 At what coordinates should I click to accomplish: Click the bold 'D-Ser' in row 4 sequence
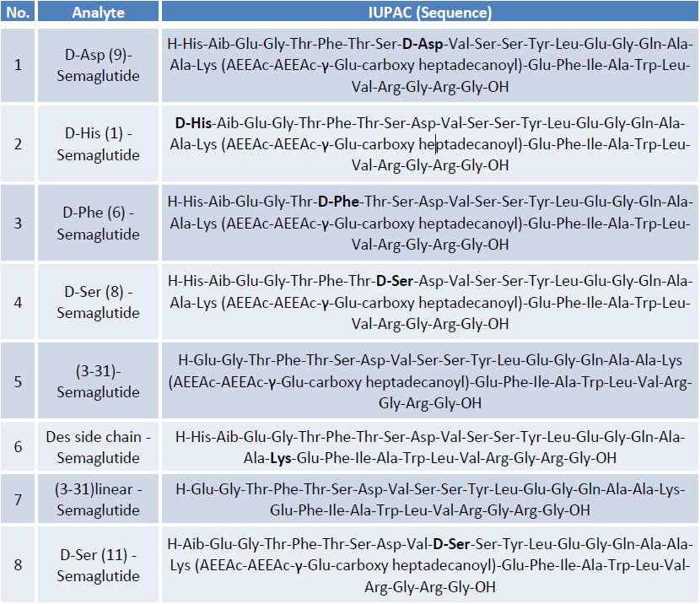pyautogui.click(x=395, y=281)
